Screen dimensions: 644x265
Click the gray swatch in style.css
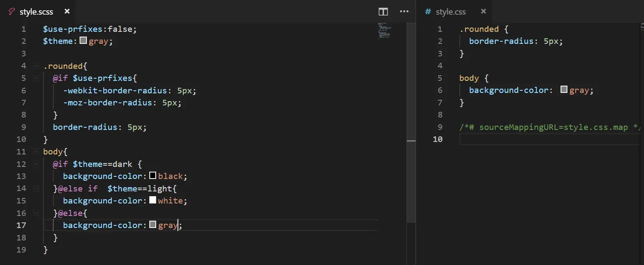(564, 90)
